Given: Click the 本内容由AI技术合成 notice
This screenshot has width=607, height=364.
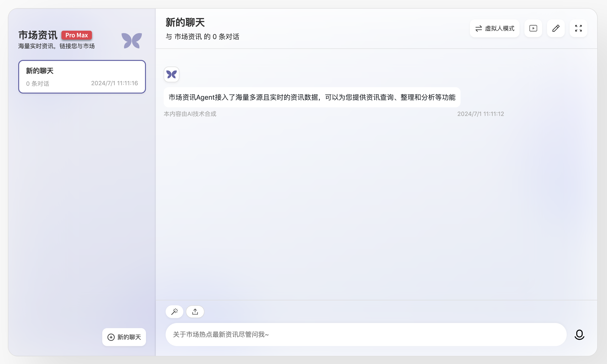Looking at the screenshot, I should click(190, 114).
